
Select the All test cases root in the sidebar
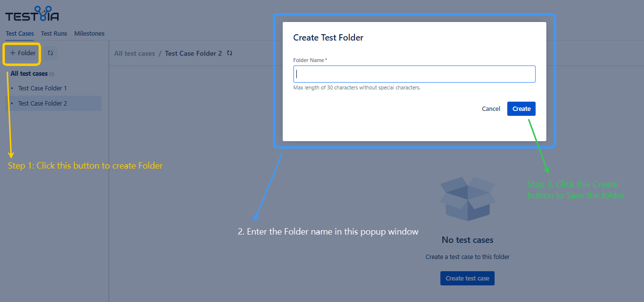pos(29,74)
